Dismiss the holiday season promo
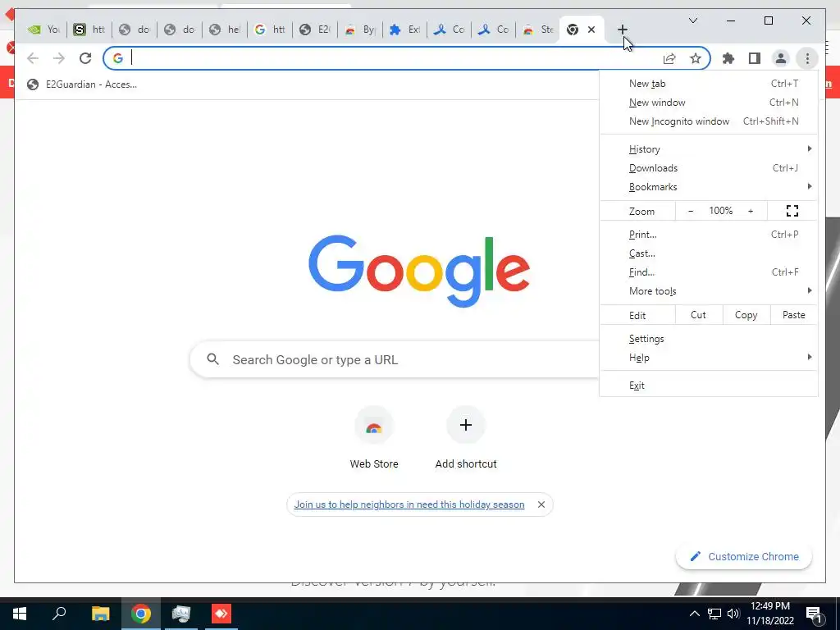Screen dimensions: 840x630 [x=541, y=504]
